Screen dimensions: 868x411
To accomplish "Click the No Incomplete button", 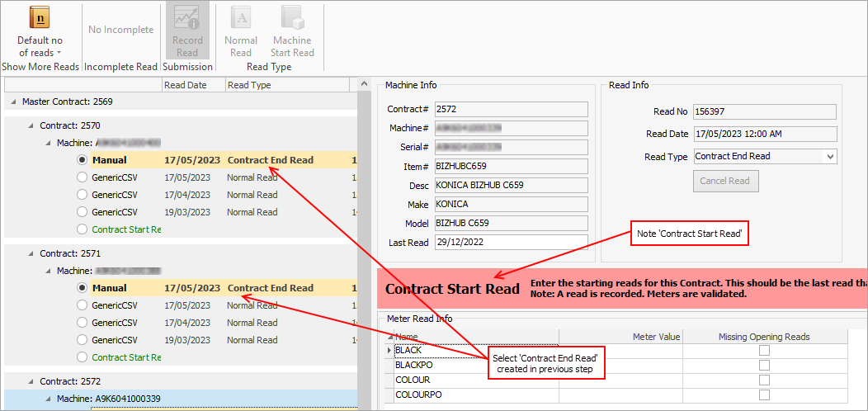I will pyautogui.click(x=120, y=30).
